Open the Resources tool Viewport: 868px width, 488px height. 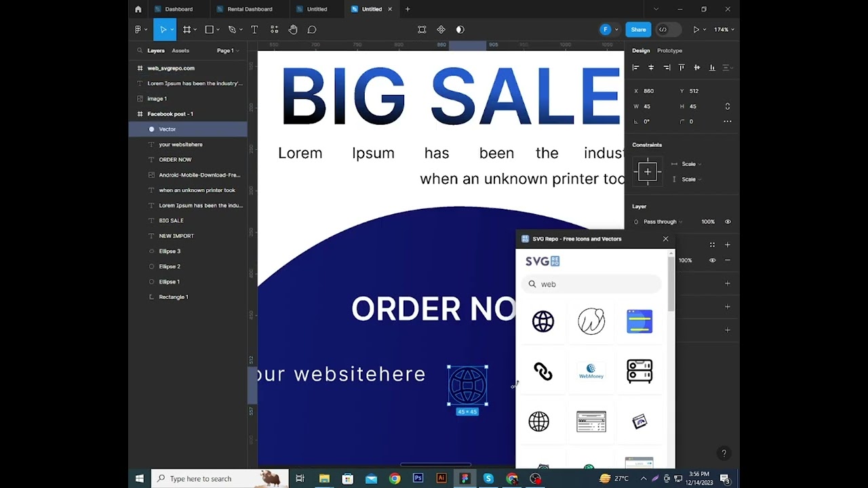pos(274,30)
